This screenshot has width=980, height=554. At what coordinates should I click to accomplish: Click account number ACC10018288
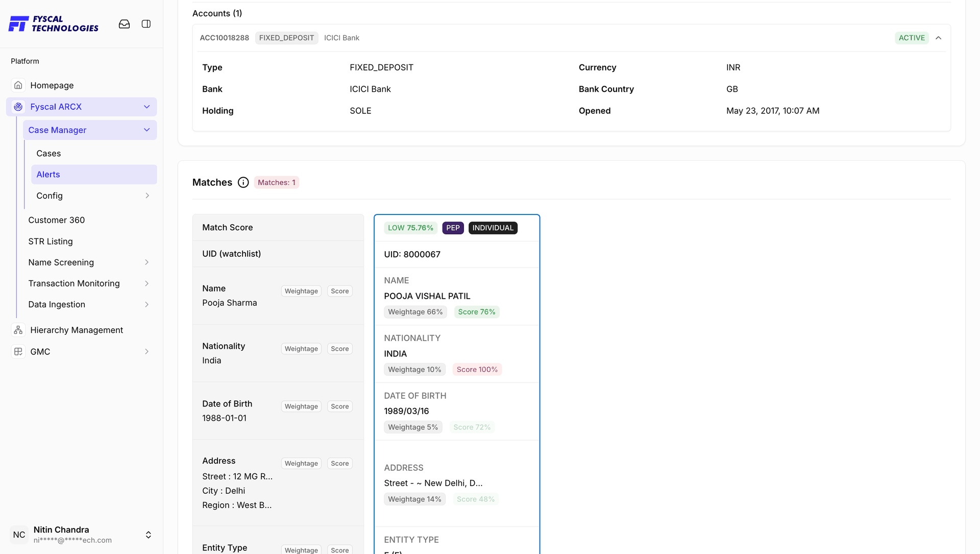(225, 38)
